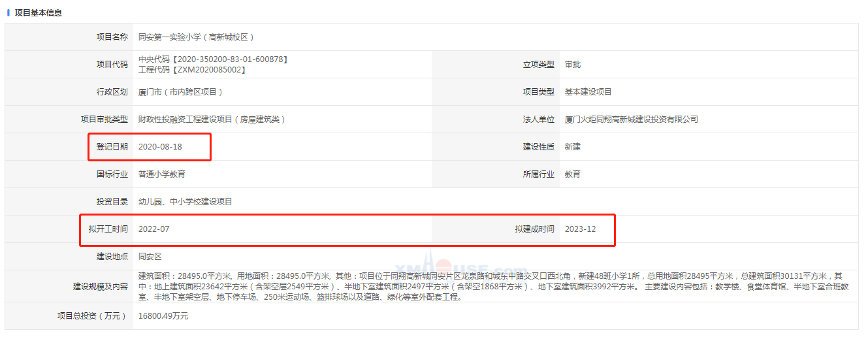Click the planned start date 2022-07
The image size is (868, 337).
click(x=153, y=229)
